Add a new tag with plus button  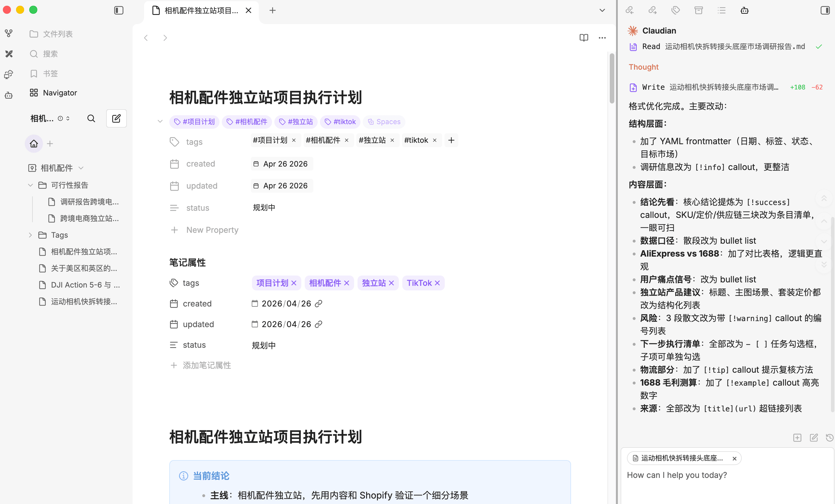point(451,140)
